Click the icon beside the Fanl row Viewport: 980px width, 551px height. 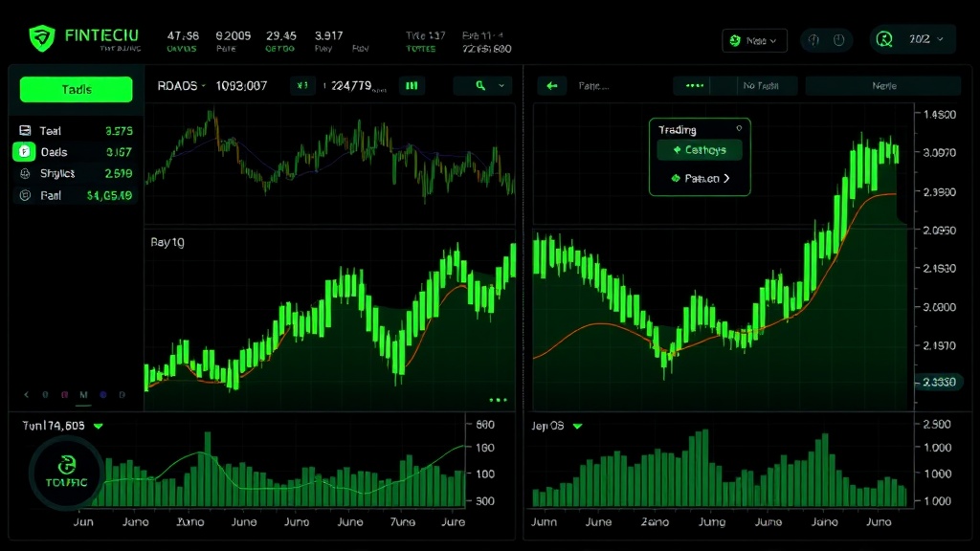pyautogui.click(x=25, y=195)
